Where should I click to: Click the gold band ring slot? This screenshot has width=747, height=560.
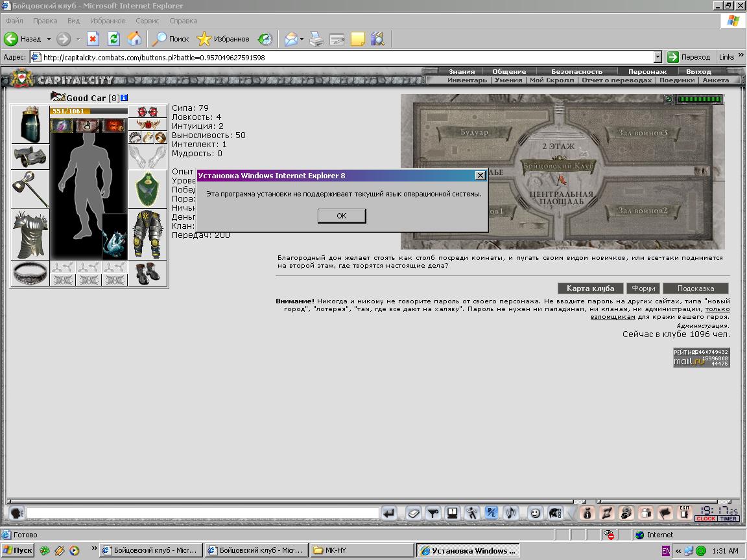click(161, 137)
